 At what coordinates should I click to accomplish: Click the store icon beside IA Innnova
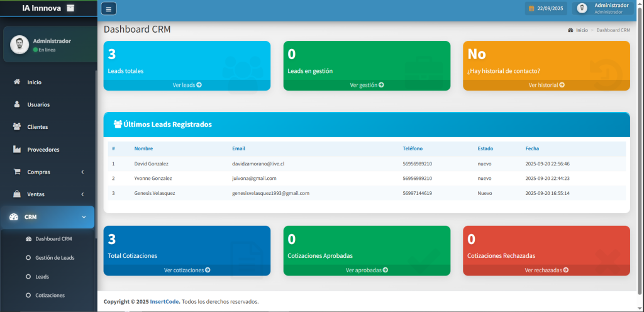click(x=70, y=8)
